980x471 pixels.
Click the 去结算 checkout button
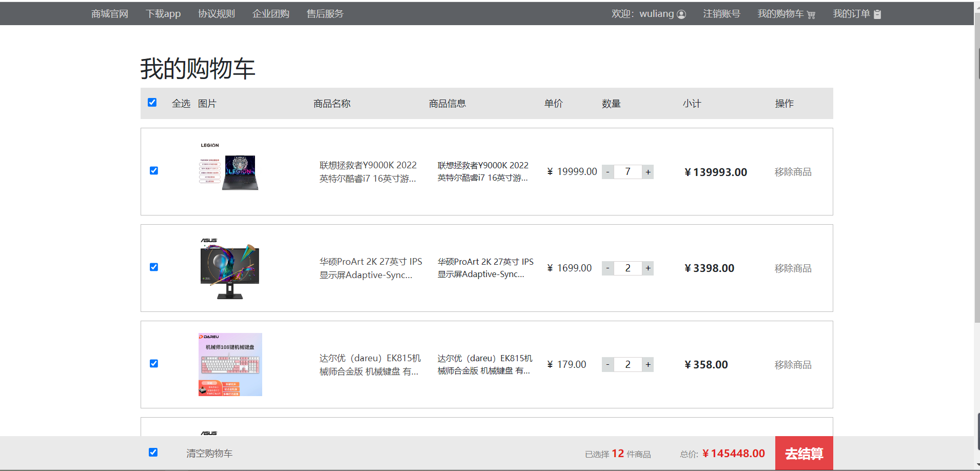804,454
